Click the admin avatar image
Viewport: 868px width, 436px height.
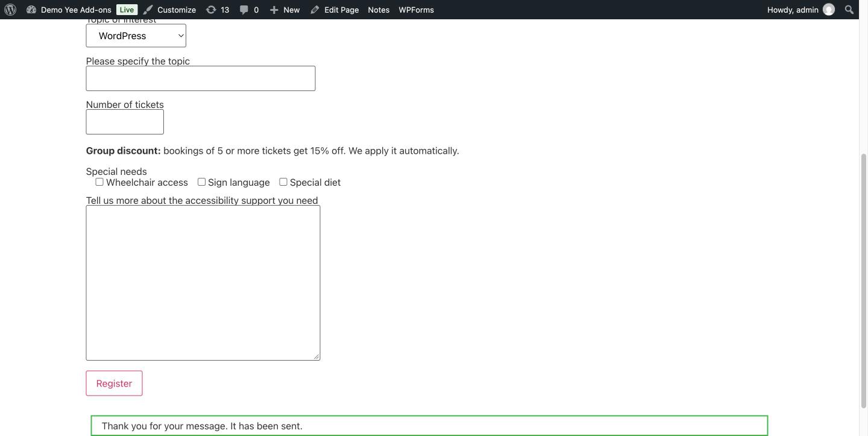[x=829, y=10]
